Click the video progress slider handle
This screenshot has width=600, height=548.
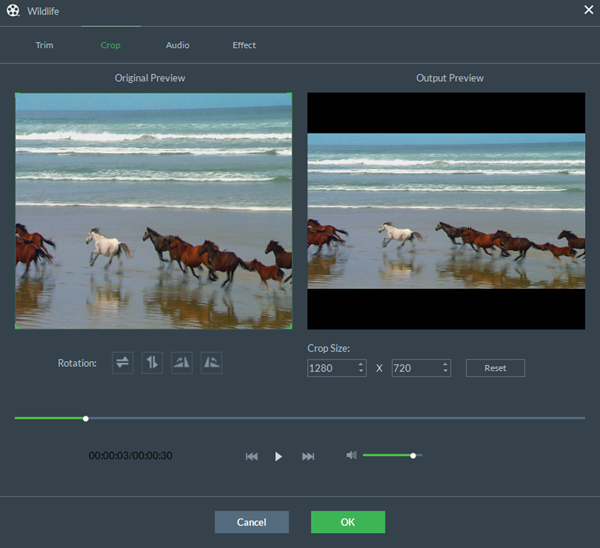click(x=86, y=419)
